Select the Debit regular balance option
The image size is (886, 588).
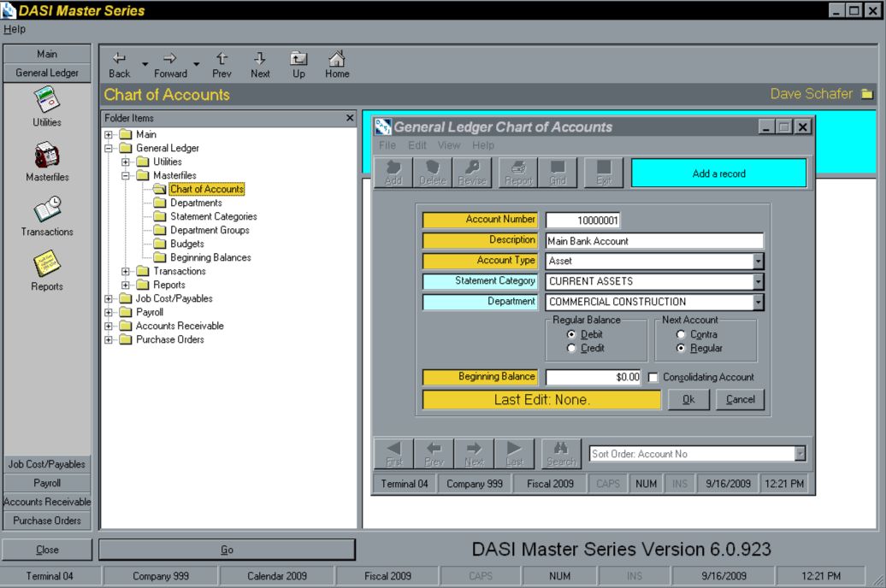[571, 334]
